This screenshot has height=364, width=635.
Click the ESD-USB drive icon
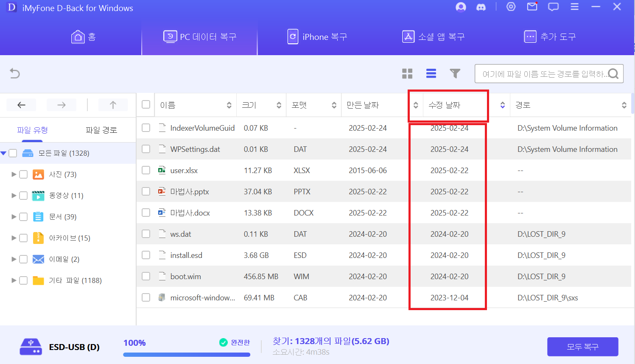click(x=31, y=347)
